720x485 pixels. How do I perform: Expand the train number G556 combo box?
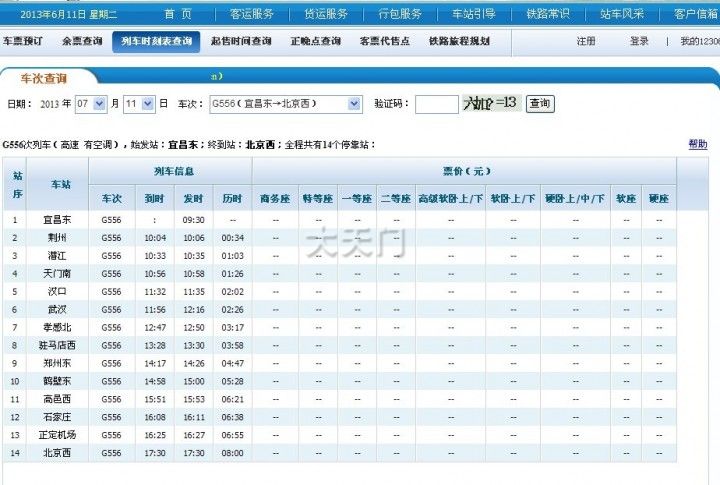pyautogui.click(x=285, y=104)
